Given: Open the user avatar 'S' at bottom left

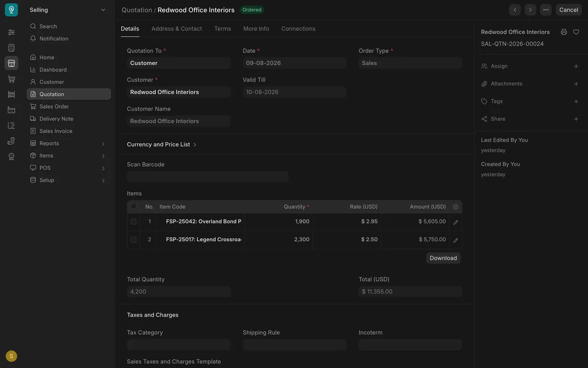Looking at the screenshot, I should pyautogui.click(x=11, y=356).
